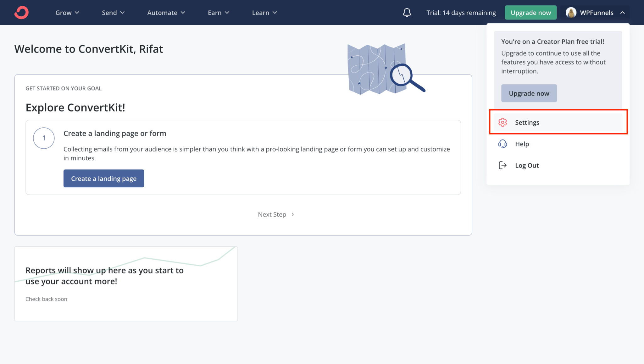Collapse the WPFunnels account menu chevron
The image size is (644, 364).
[623, 13]
